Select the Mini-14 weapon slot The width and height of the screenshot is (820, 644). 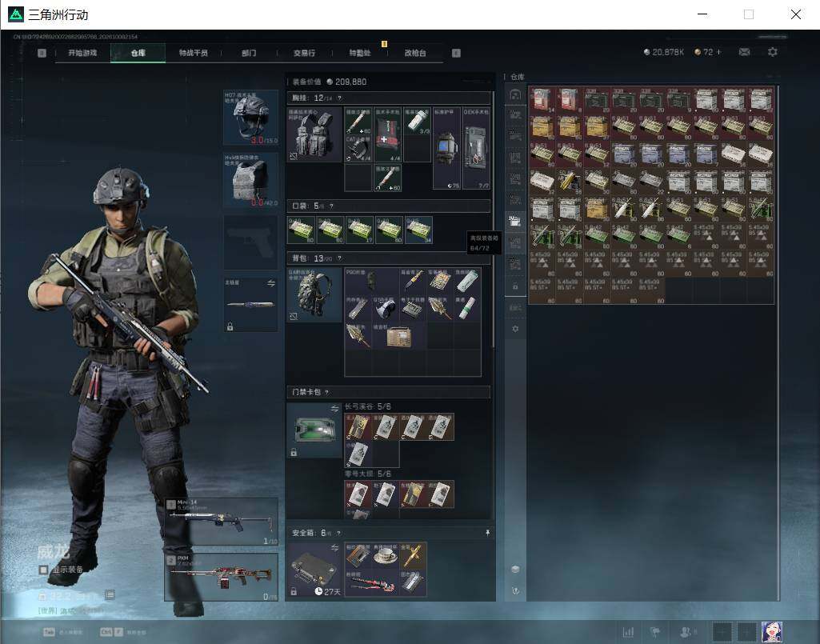tap(222, 522)
